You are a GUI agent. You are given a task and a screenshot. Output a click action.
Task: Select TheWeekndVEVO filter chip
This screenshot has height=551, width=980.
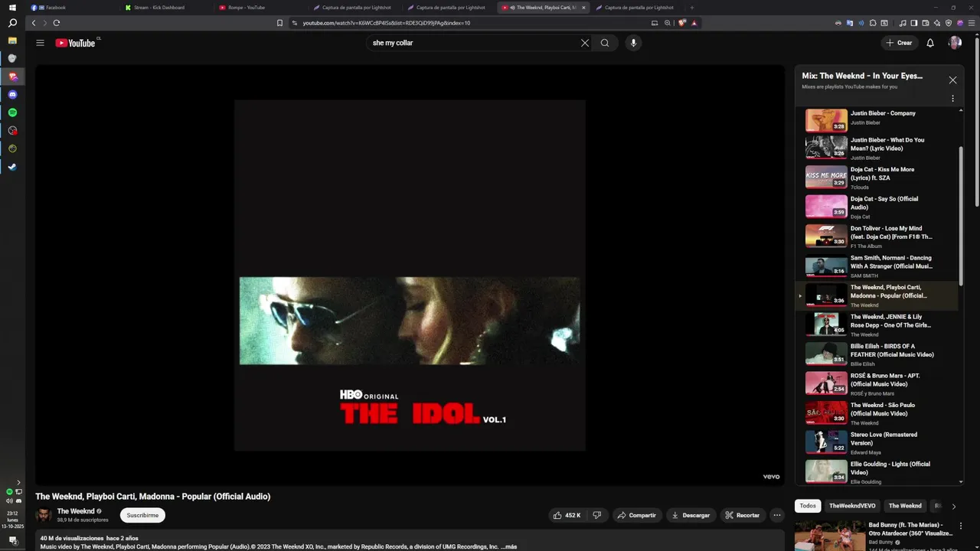(852, 506)
